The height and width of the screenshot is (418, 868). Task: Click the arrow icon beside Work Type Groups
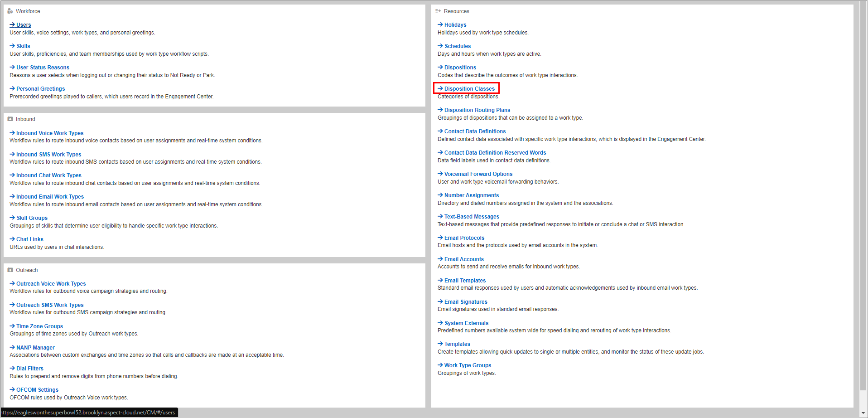439,365
